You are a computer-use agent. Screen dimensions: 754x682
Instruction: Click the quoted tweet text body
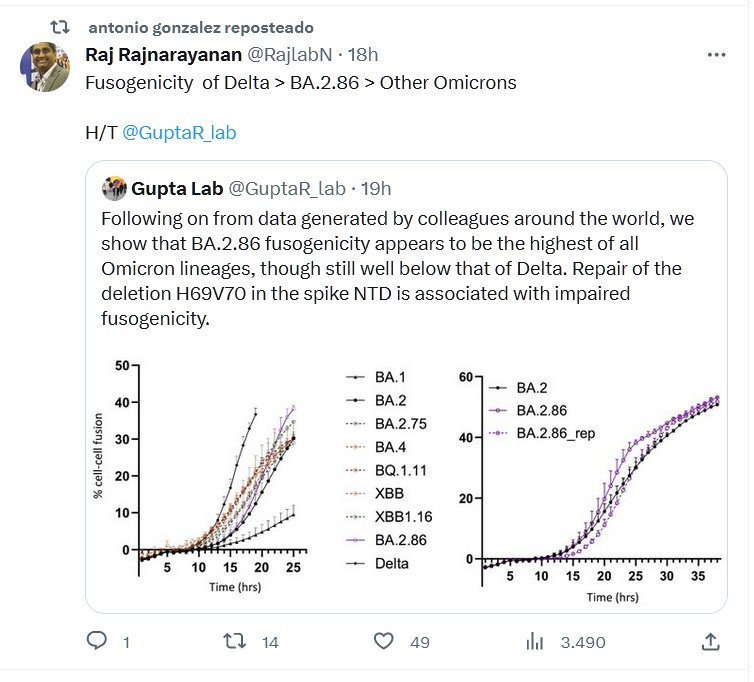click(x=400, y=268)
